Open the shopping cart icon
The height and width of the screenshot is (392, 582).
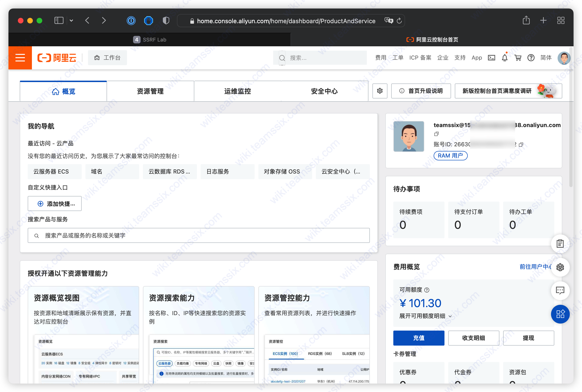pyautogui.click(x=518, y=58)
